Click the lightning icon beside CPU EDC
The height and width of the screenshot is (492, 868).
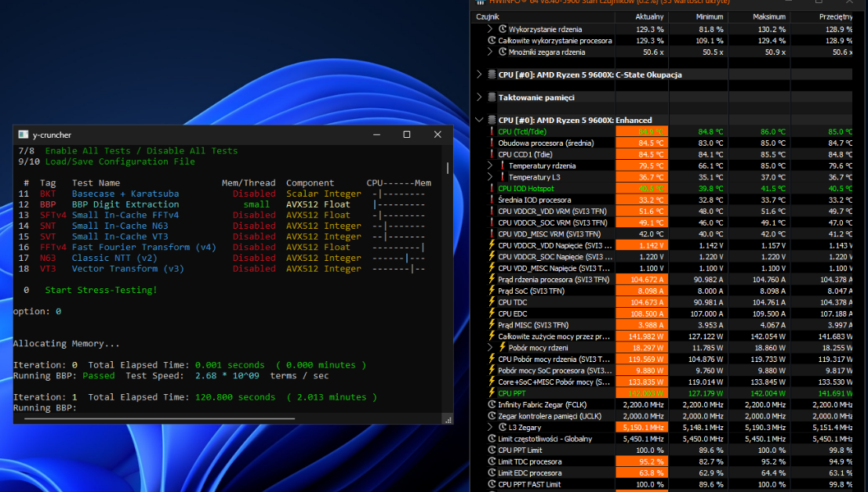[x=492, y=313]
